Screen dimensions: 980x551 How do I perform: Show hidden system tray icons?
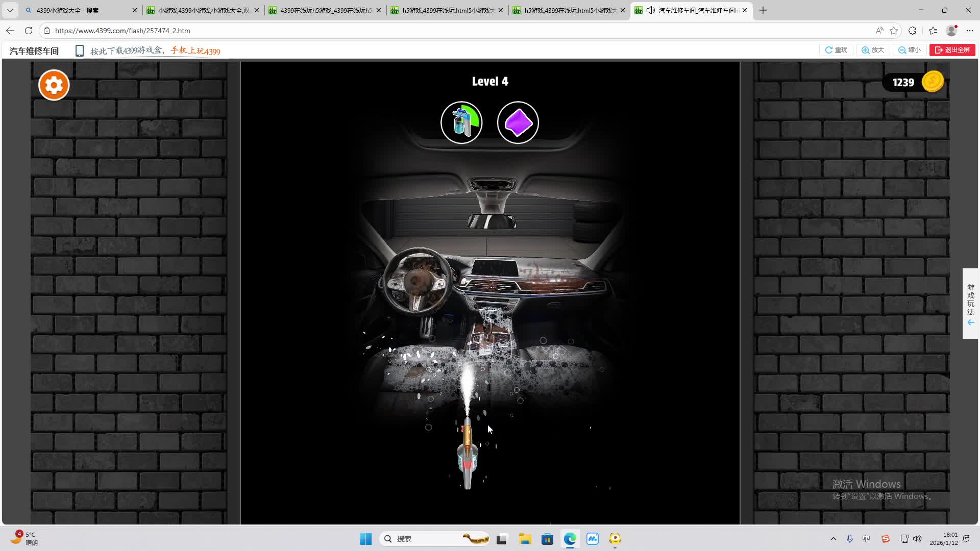click(x=833, y=539)
